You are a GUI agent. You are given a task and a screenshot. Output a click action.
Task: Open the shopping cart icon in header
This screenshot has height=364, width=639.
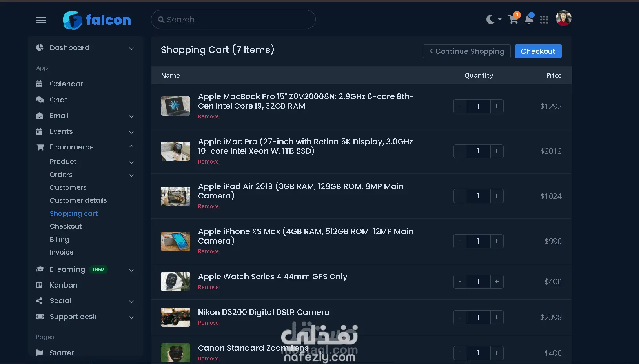(x=513, y=19)
